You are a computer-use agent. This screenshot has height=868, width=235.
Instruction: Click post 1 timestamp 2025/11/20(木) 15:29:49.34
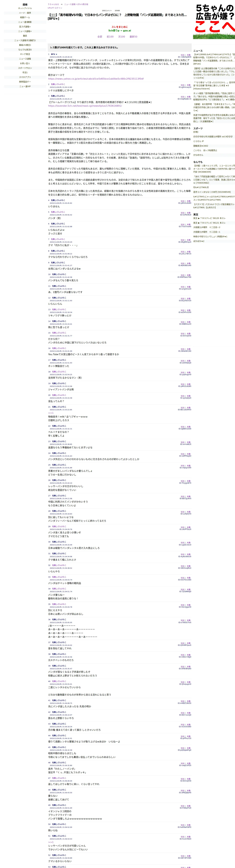61,57
